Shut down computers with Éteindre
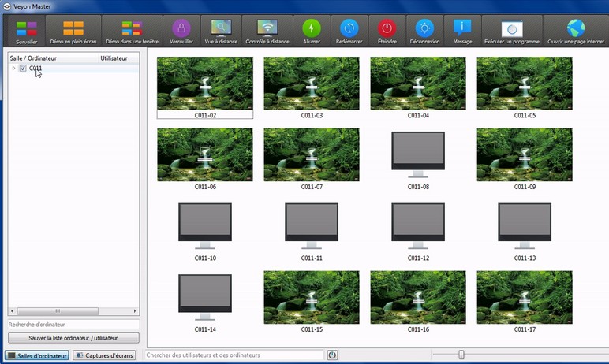This screenshot has height=364, width=609. point(387,32)
